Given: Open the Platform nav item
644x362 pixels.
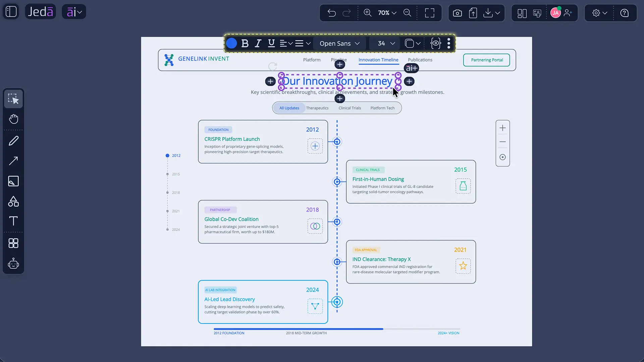Looking at the screenshot, I should coord(312,60).
